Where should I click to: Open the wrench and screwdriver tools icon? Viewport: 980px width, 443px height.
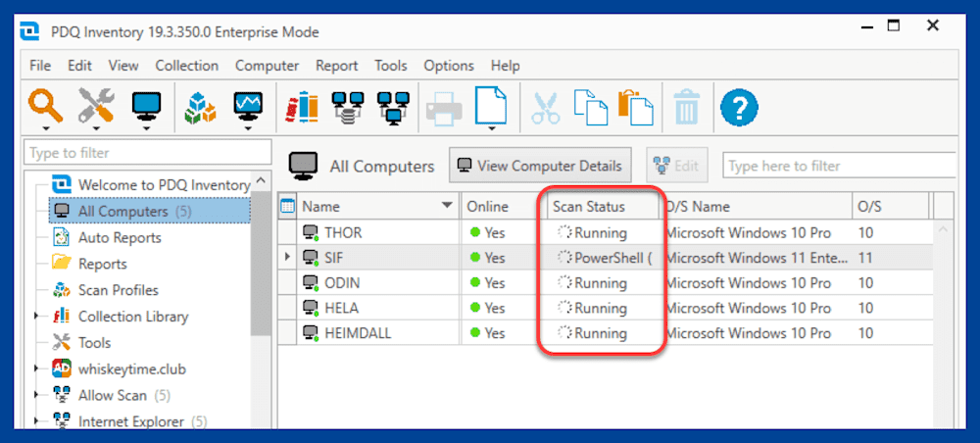(x=95, y=104)
